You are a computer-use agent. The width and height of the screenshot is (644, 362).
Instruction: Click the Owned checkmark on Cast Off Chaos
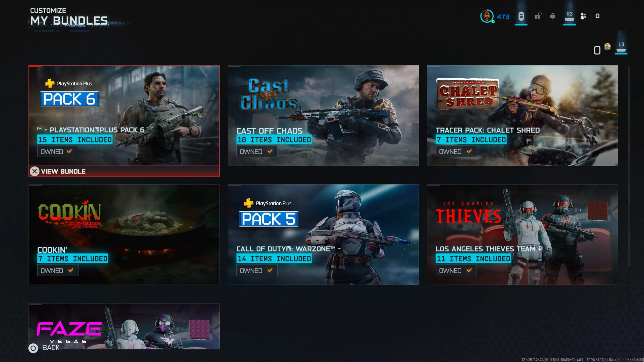point(270,151)
